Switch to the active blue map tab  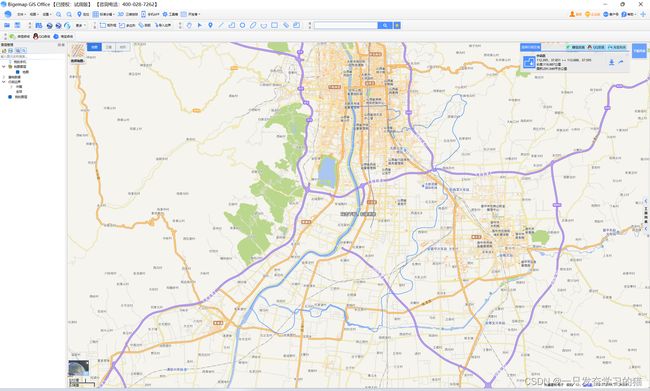click(94, 47)
